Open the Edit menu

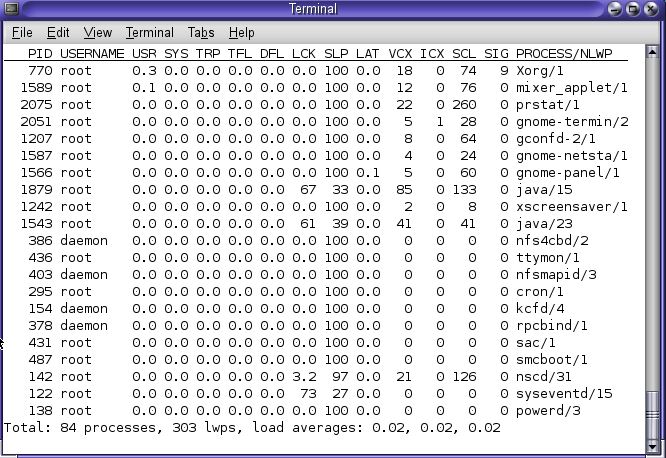click(58, 32)
